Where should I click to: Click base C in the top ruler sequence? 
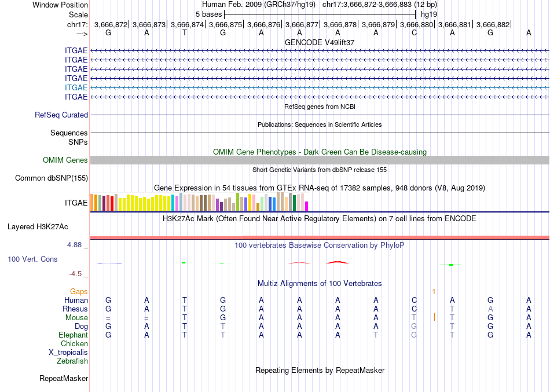tap(415, 32)
